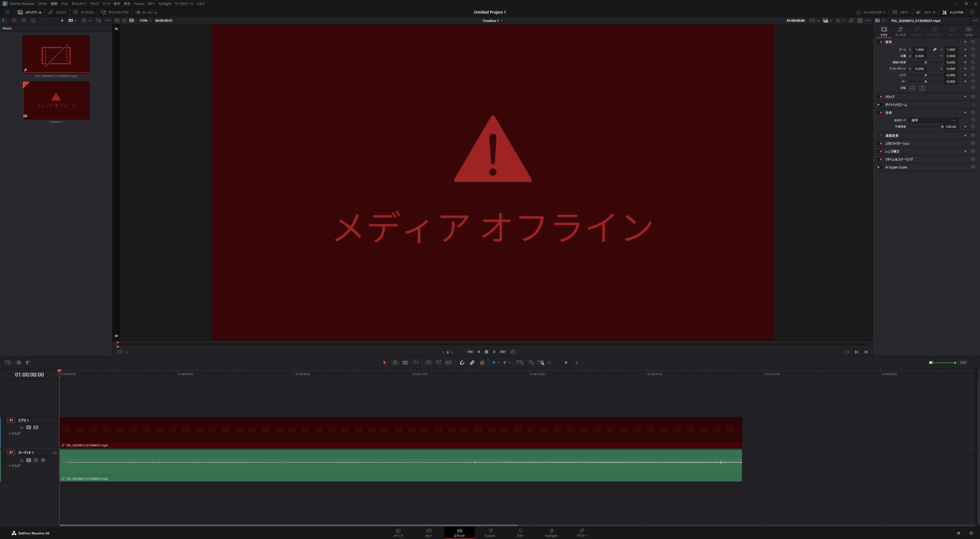
Task: Open the Fusion menu in menu bar
Action: 139,3
